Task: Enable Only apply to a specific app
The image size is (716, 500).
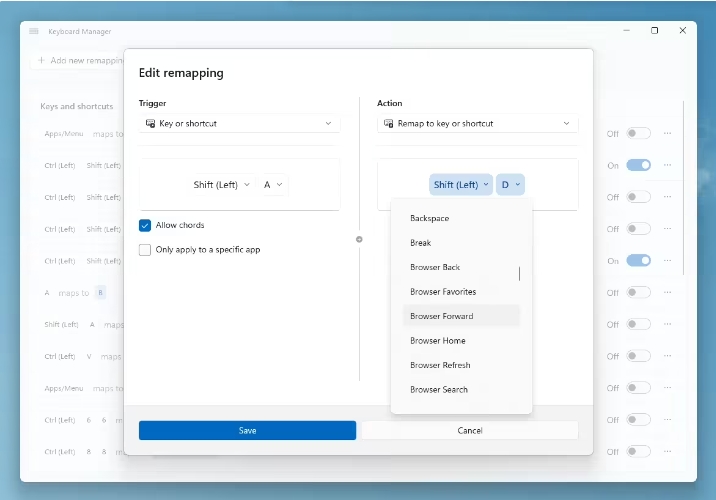Action: (x=146, y=250)
